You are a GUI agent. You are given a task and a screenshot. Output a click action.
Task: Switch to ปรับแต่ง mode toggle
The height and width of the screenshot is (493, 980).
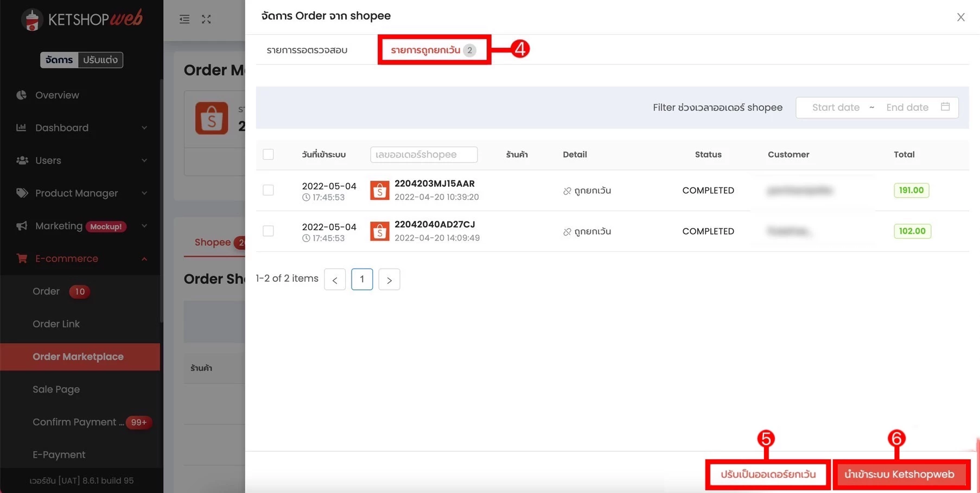[100, 60]
